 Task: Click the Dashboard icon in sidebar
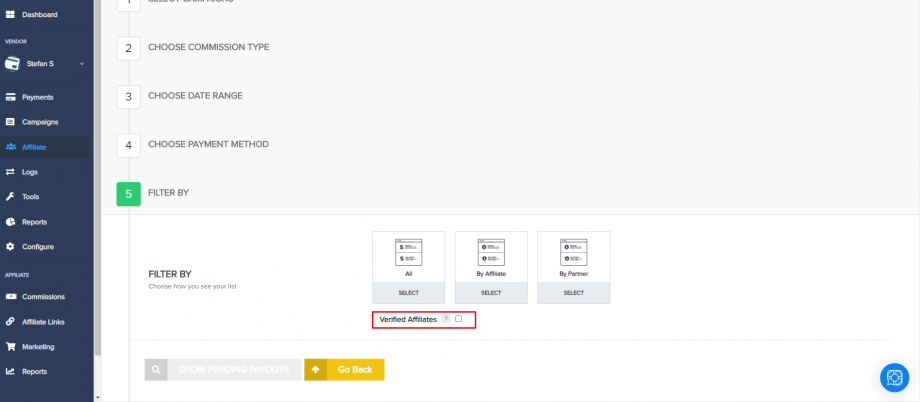pyautogui.click(x=10, y=15)
